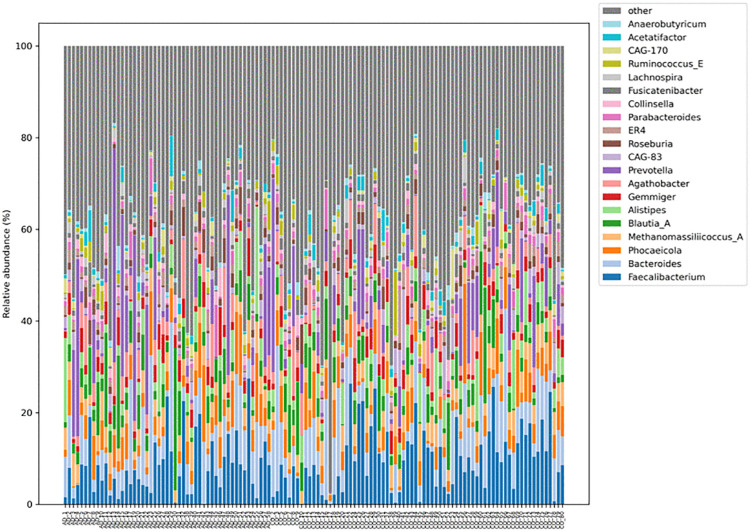
Task: Select the 'Prevotella' legend label
Action: pos(650,170)
